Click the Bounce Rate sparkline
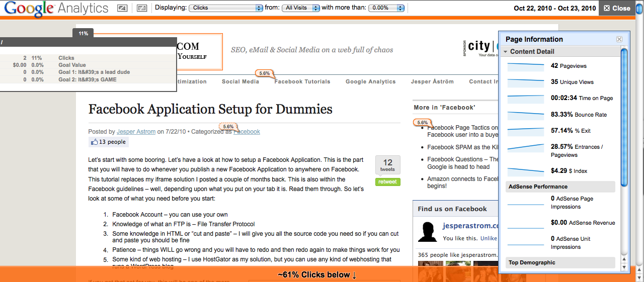 pos(526,115)
